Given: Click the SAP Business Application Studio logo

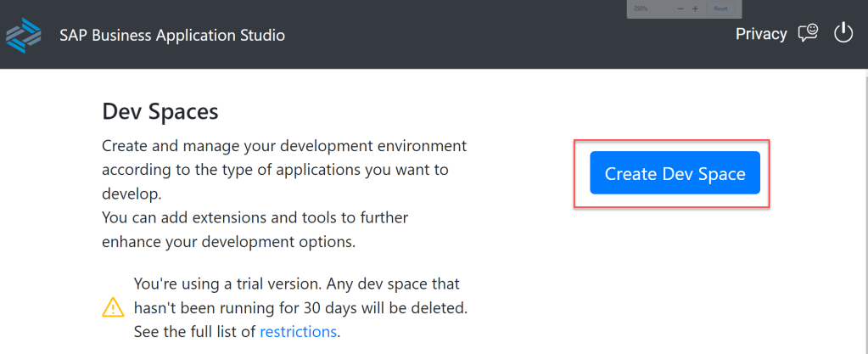Looking at the screenshot, I should (x=23, y=35).
